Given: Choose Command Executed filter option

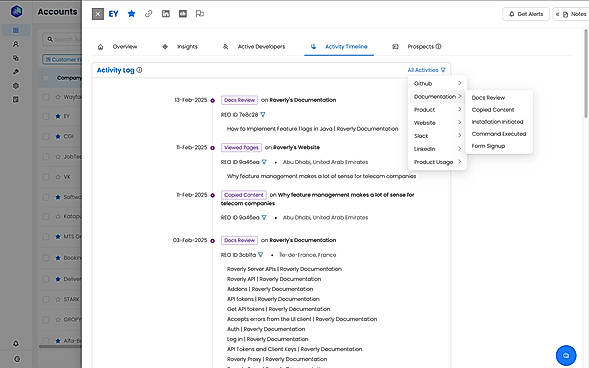Looking at the screenshot, I should [499, 134].
